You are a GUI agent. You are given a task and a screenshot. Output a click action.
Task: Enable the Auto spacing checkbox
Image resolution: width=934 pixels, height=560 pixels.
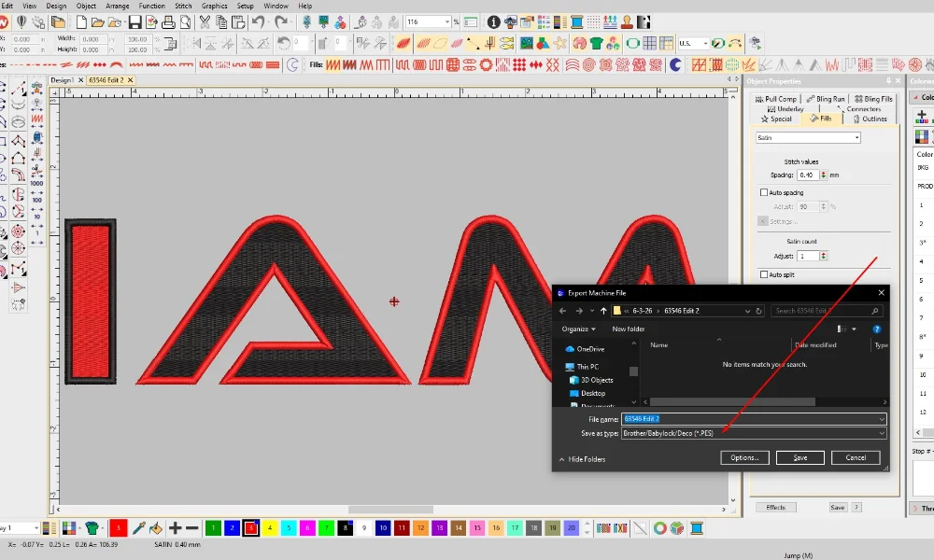(764, 193)
